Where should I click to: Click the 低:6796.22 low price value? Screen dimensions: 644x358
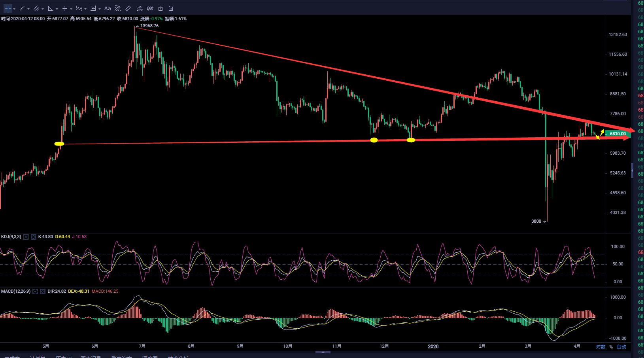click(x=104, y=19)
